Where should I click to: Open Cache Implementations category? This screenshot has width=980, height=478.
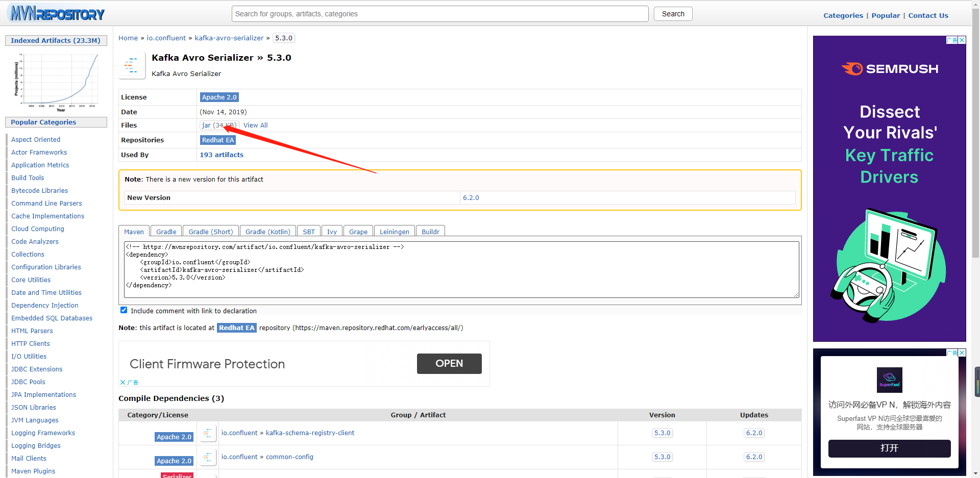point(48,216)
